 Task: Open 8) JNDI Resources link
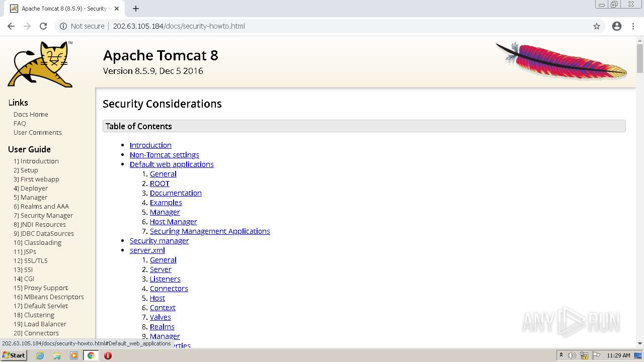click(x=40, y=224)
